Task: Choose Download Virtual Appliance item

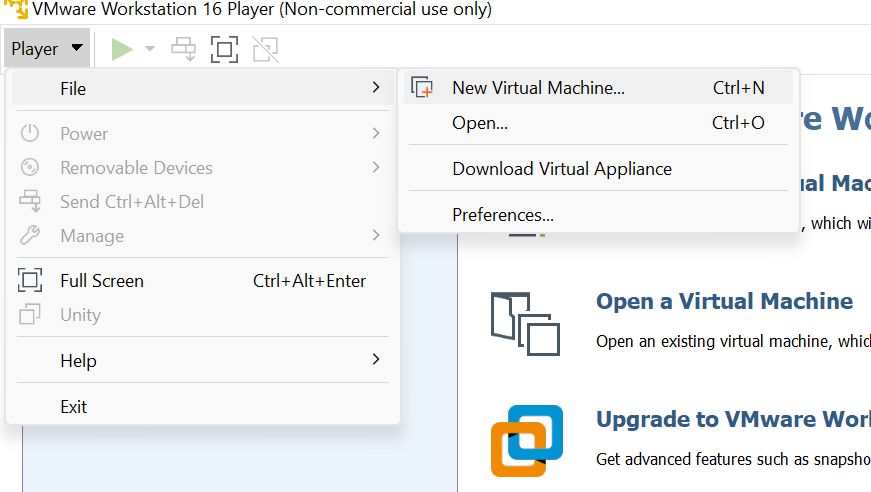Action: click(598, 169)
